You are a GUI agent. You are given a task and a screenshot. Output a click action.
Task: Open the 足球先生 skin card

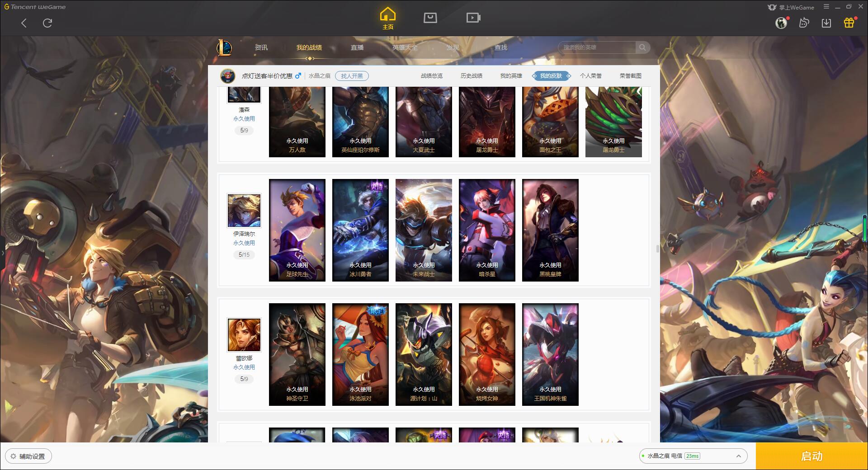[x=297, y=230]
